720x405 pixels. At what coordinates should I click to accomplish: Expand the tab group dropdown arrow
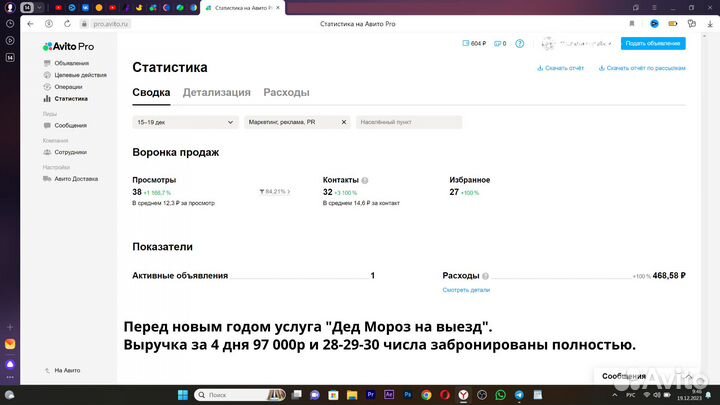click(x=40, y=7)
